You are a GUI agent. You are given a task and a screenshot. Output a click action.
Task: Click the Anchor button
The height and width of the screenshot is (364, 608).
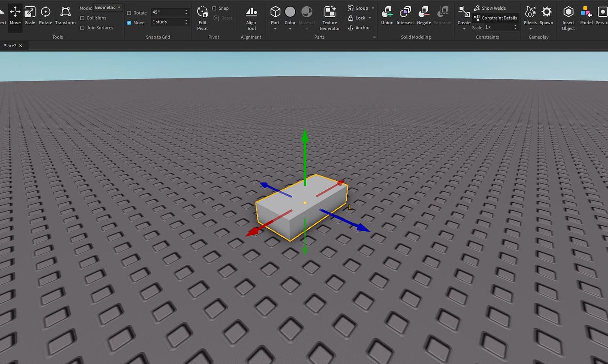pos(359,27)
